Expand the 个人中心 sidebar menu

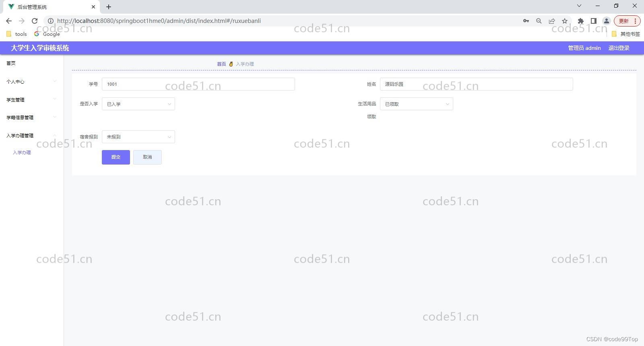click(31, 82)
